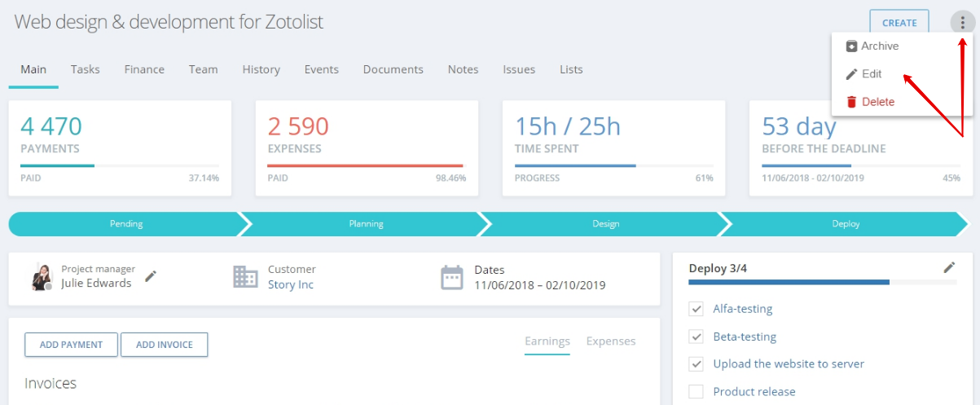Choose Archive from the dropdown menu
Image resolution: width=980 pixels, height=405 pixels.
[872, 46]
